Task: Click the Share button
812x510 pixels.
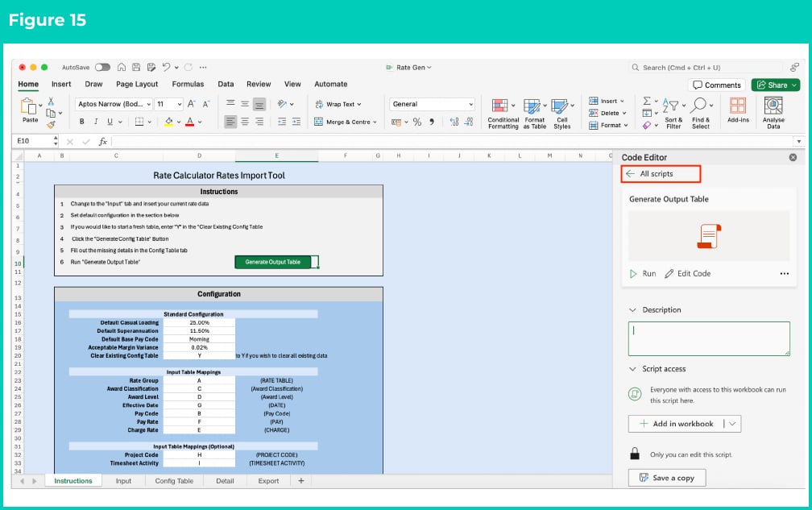Action: coord(775,85)
